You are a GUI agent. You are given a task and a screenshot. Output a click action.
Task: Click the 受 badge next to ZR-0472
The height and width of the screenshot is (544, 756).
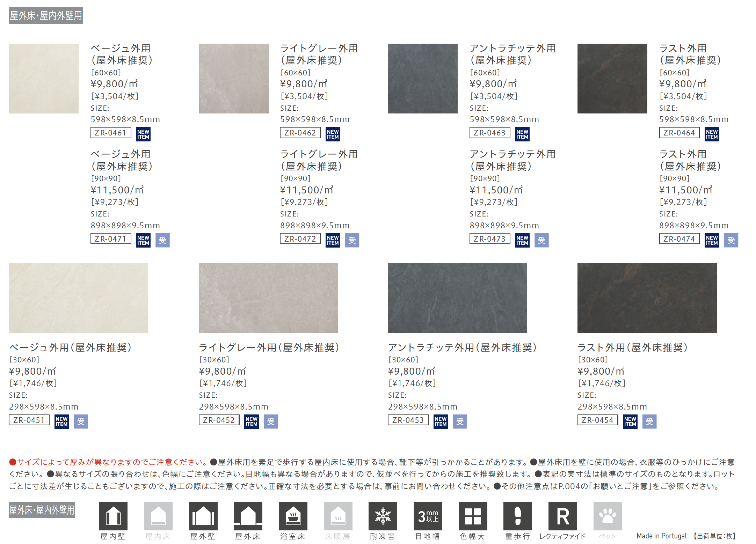click(352, 240)
